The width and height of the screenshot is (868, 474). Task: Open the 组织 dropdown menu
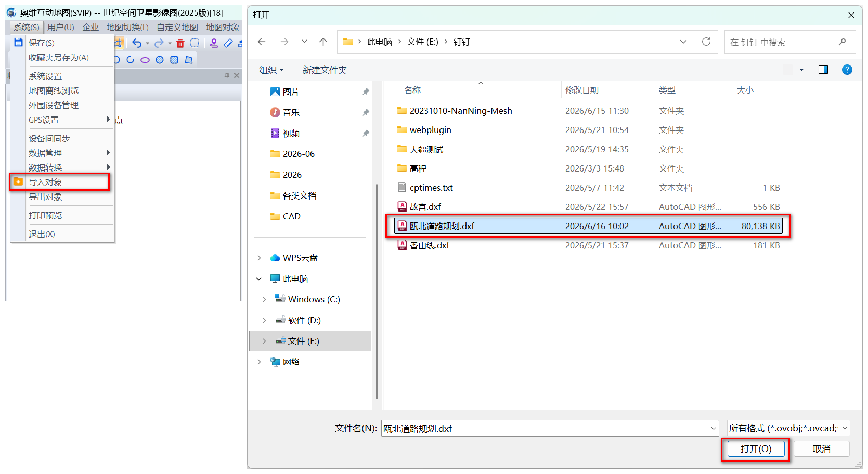pos(271,70)
